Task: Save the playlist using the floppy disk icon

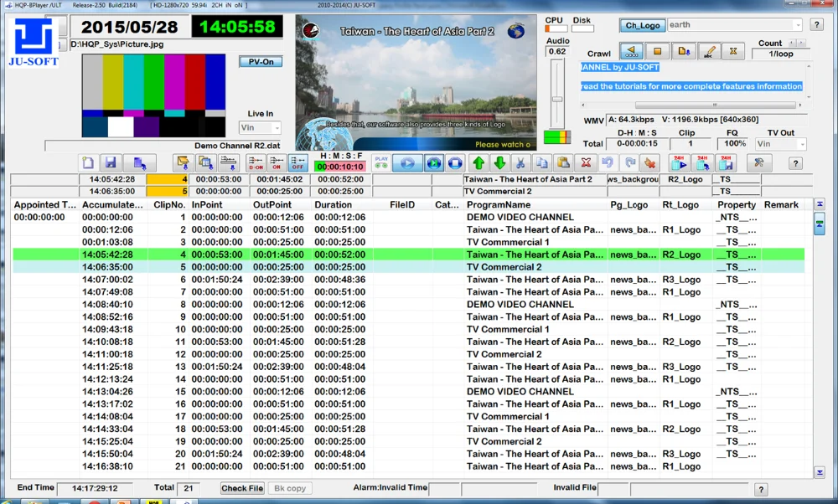Action: (x=110, y=163)
